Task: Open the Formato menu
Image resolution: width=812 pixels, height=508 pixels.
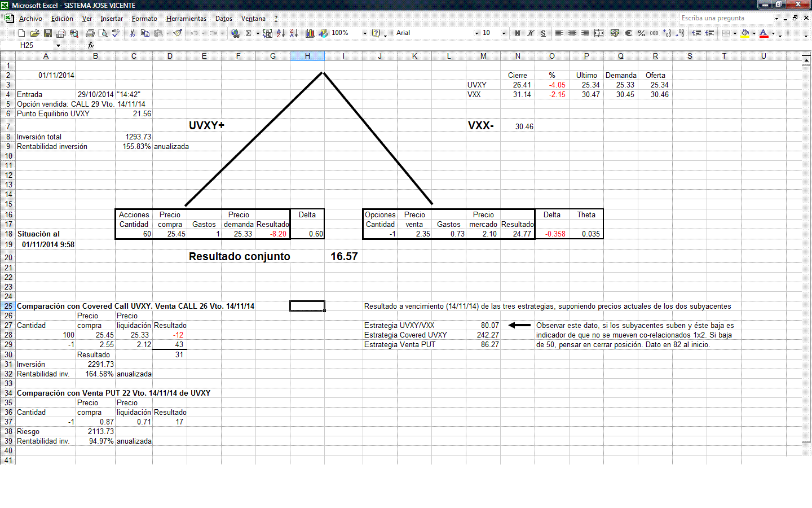Action: pyautogui.click(x=144, y=19)
